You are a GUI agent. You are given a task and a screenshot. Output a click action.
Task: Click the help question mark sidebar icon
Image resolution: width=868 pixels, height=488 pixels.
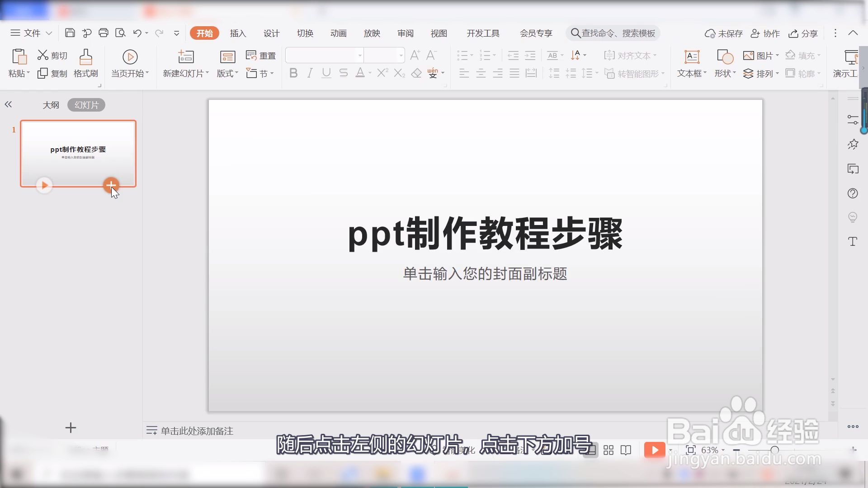(853, 193)
